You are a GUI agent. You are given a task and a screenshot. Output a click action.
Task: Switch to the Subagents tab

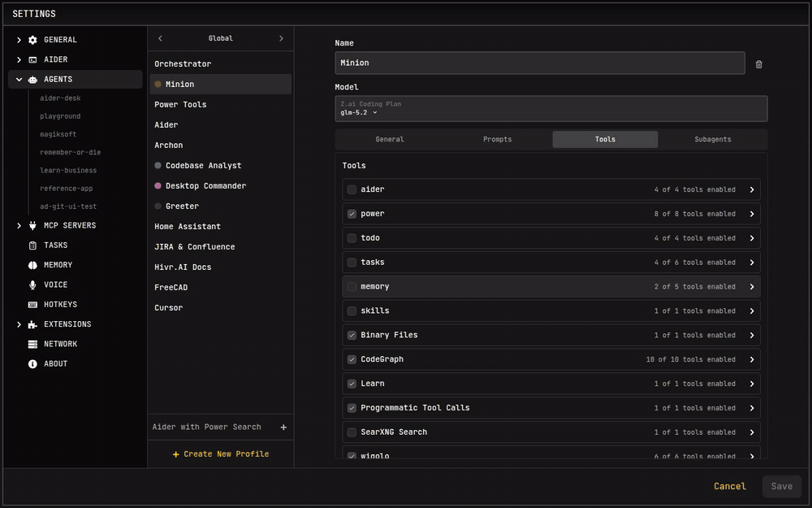[713, 140]
